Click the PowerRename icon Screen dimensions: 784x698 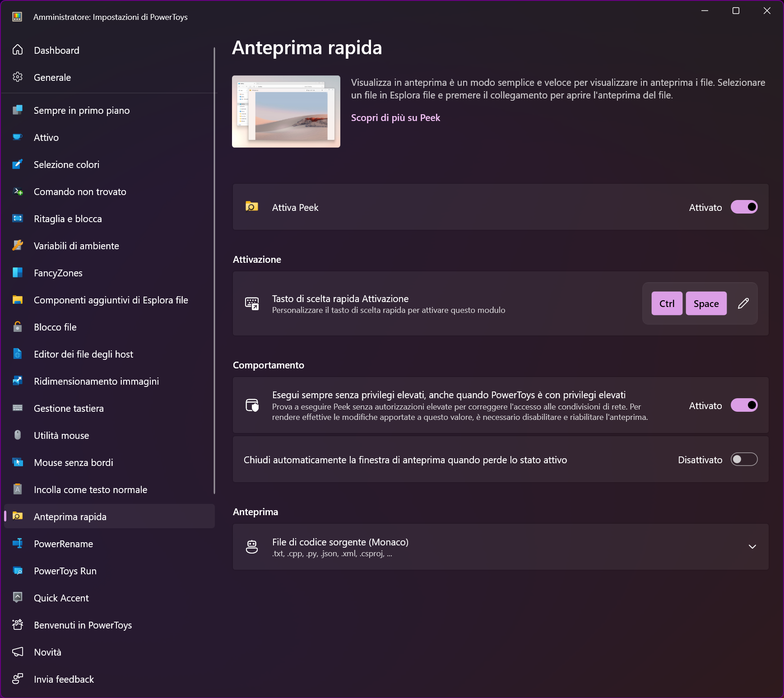[18, 544]
